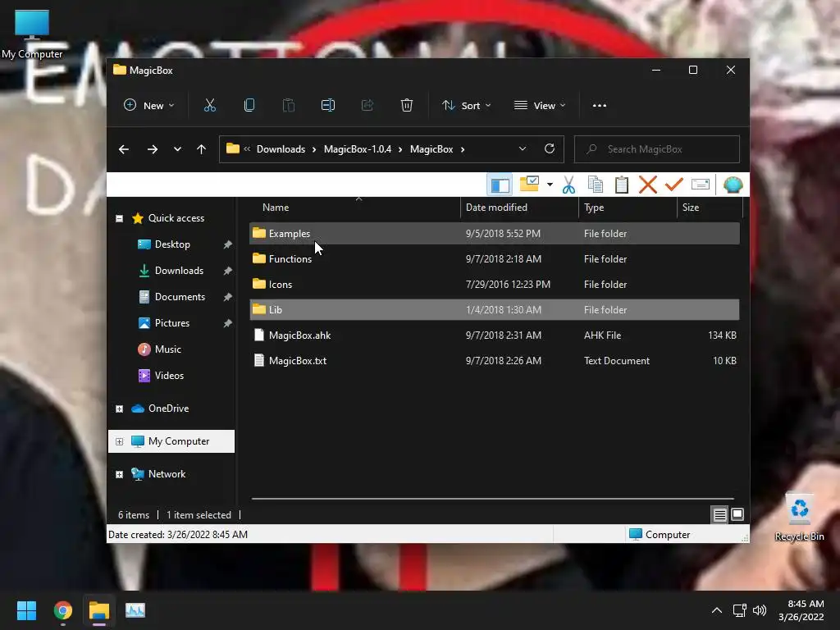Open Music in the navigation pane
This screenshot has width=840, height=630.
pos(167,349)
